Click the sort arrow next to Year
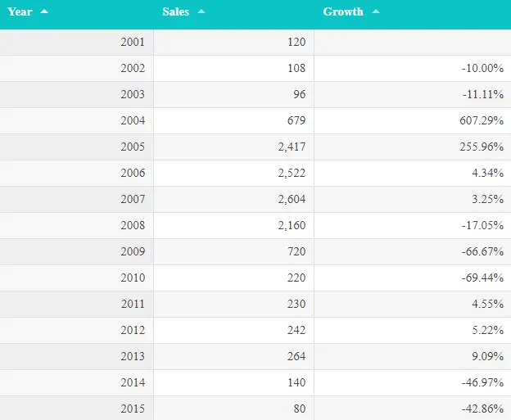The image size is (511, 420). pyautogui.click(x=44, y=11)
